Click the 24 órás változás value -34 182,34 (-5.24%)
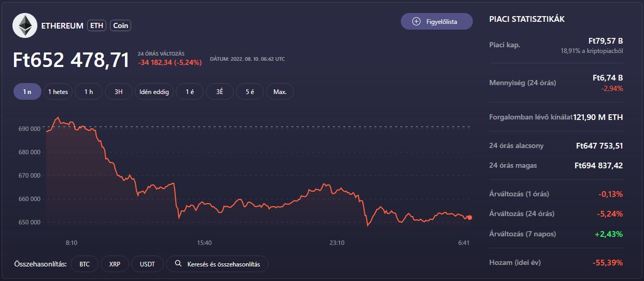The image size is (644, 281). [x=170, y=62]
